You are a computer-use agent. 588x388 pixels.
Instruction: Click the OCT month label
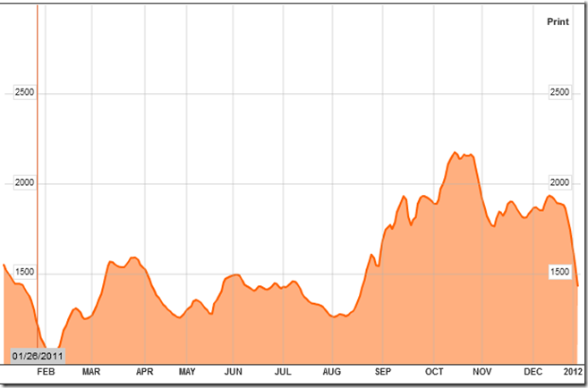pyautogui.click(x=434, y=372)
